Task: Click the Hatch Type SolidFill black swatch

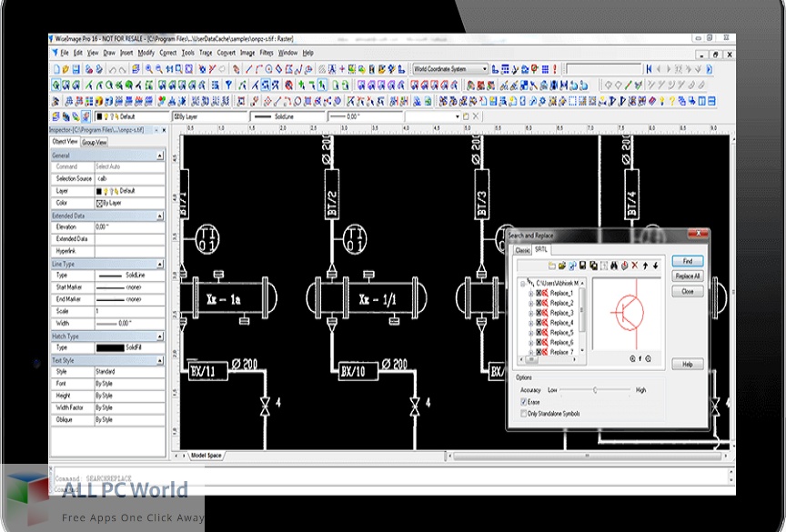Action: [110, 347]
